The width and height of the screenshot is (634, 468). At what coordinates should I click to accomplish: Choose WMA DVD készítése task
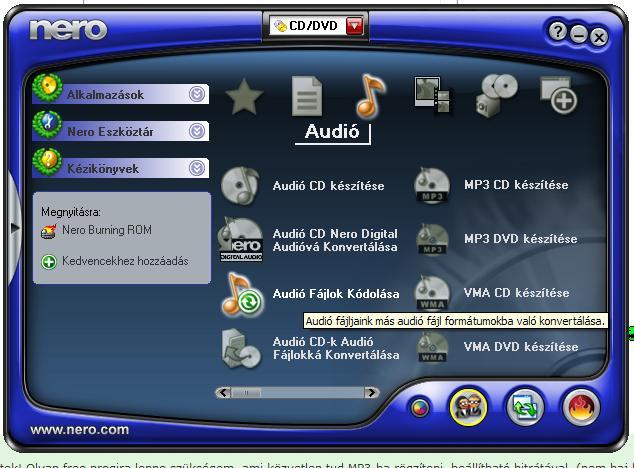click(x=521, y=347)
